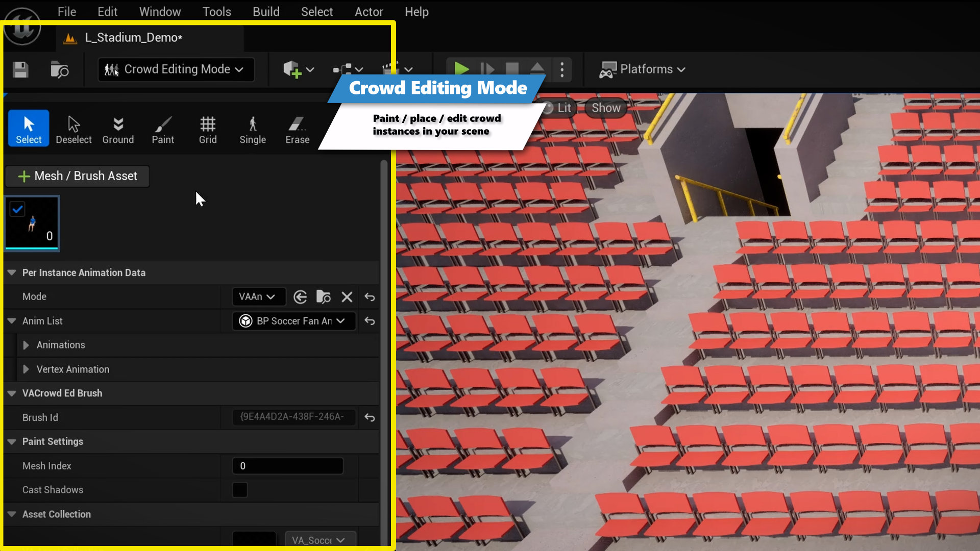980x551 pixels.
Task: Switch to the L_Stadium_Demo tab
Action: point(134,37)
